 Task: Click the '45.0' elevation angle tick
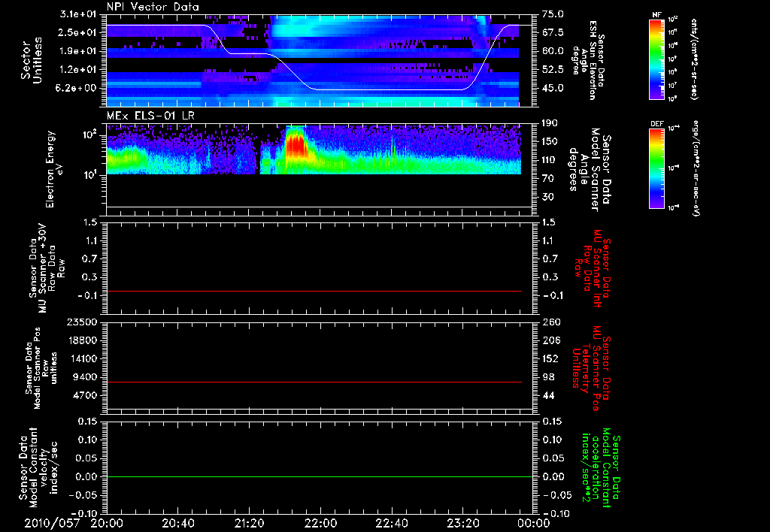pyautogui.click(x=553, y=89)
